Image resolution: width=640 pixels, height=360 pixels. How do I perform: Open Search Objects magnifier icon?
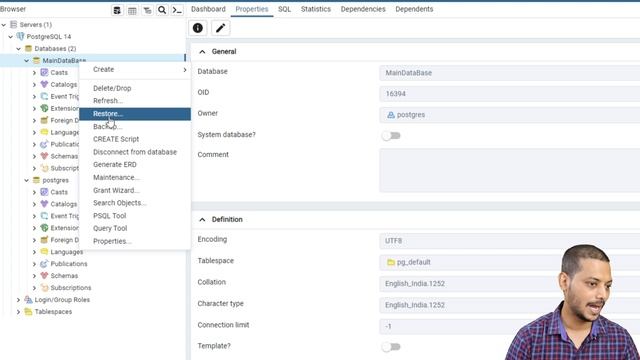(162, 10)
